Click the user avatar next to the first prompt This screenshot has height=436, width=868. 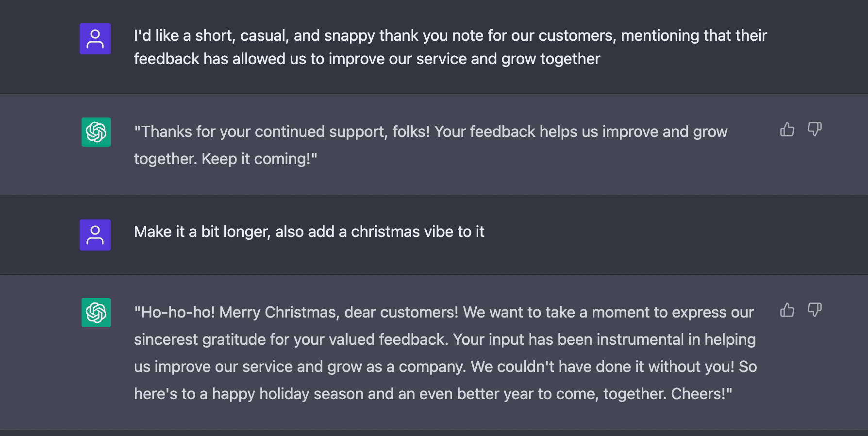(95, 39)
